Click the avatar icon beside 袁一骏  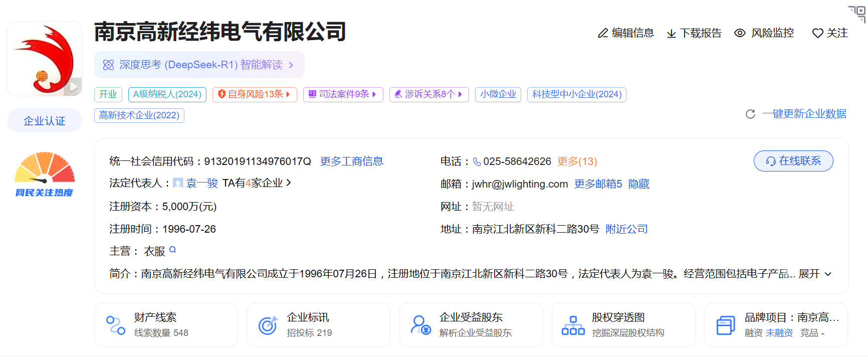(178, 184)
